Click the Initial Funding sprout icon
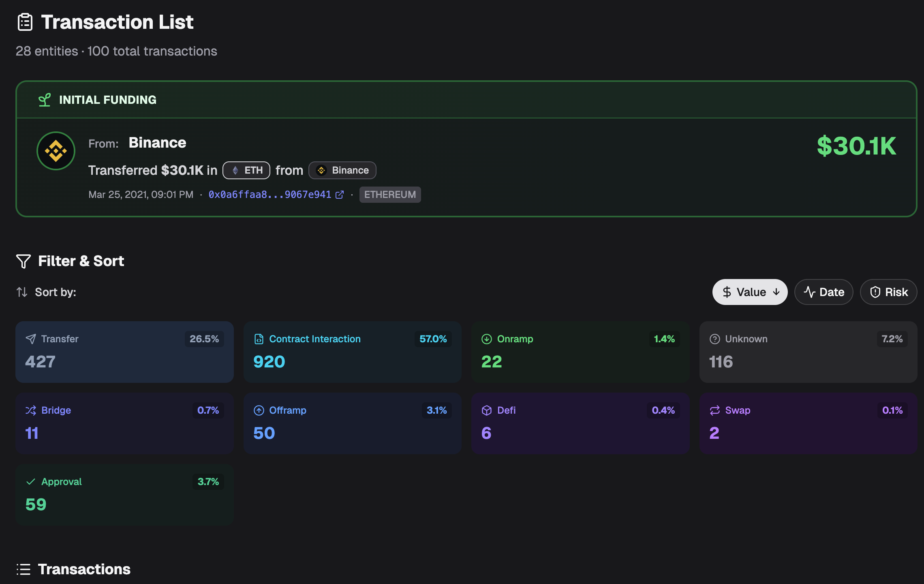The width and height of the screenshot is (924, 584). point(45,100)
